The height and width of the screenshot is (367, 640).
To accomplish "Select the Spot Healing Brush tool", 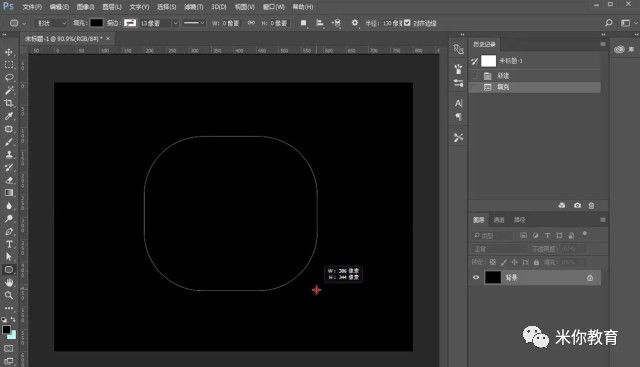I will click(9, 129).
